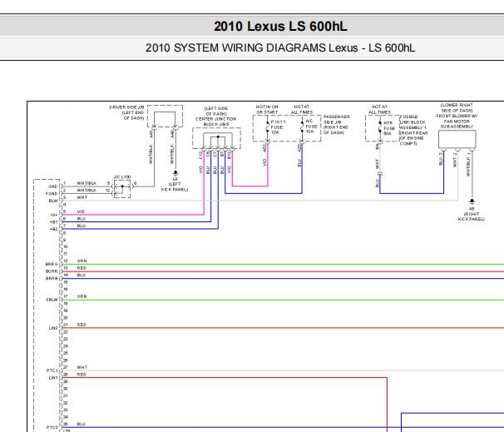Click the 'IG+' terminal label
Viewport: 504px width, 432px height.
(54, 215)
